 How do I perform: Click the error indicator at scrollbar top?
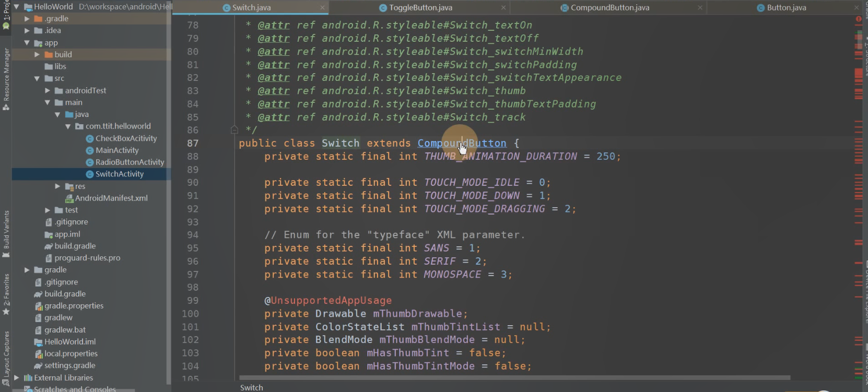[859, 19]
